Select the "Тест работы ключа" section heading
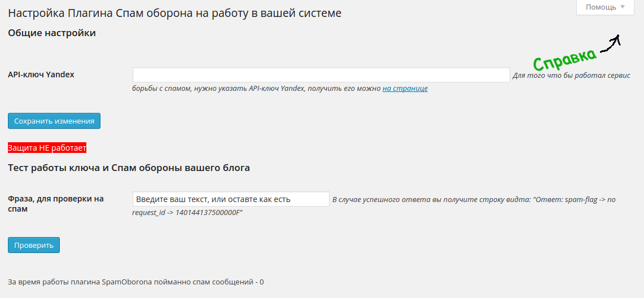Image resolution: width=644 pixels, height=298 pixels. tap(129, 168)
